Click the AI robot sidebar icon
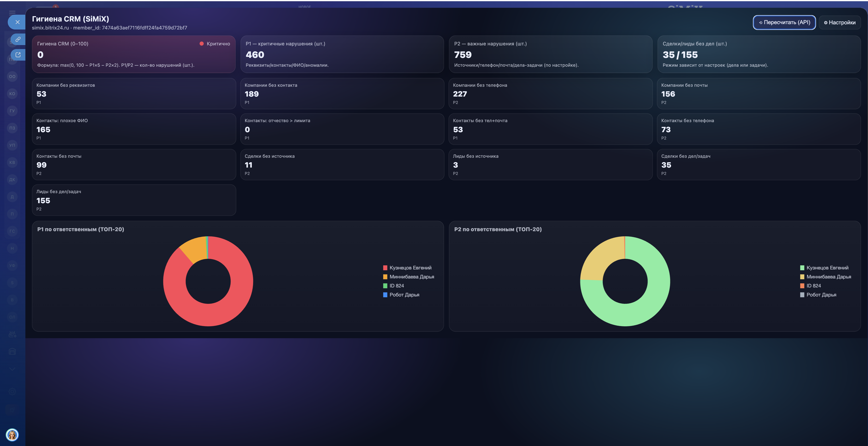Image resolution: width=868 pixels, height=446 pixels. [x=12, y=334]
